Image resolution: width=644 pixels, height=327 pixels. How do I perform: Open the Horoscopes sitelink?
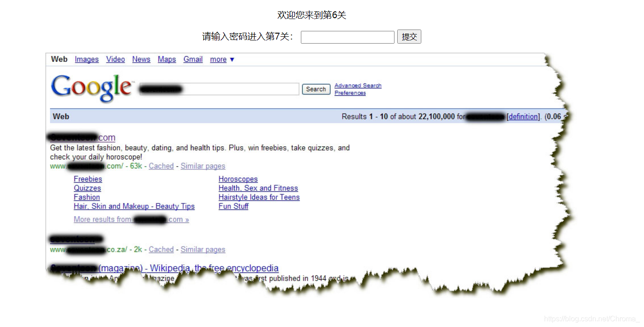pos(238,179)
